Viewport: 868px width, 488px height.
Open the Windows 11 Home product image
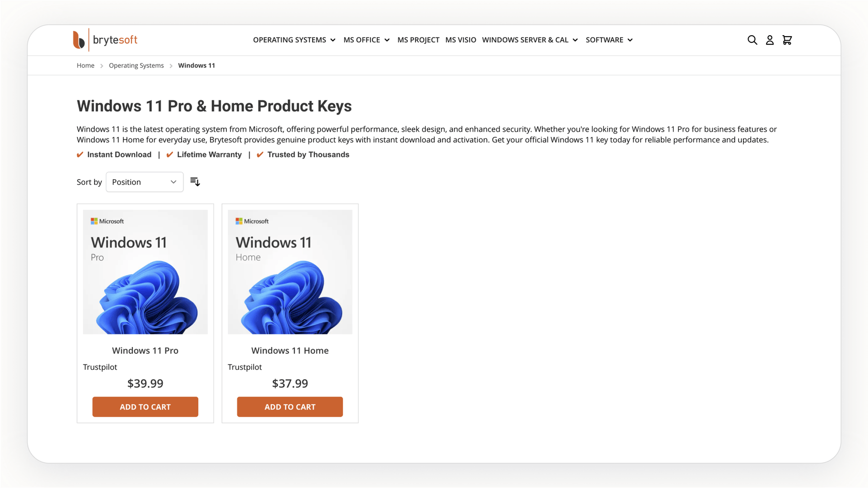tap(290, 272)
